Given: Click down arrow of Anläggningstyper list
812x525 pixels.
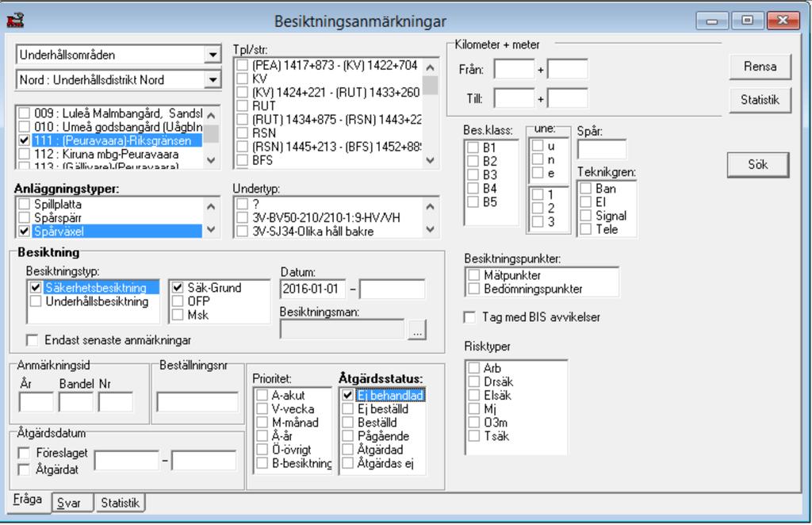Looking at the screenshot, I should 211,229.
